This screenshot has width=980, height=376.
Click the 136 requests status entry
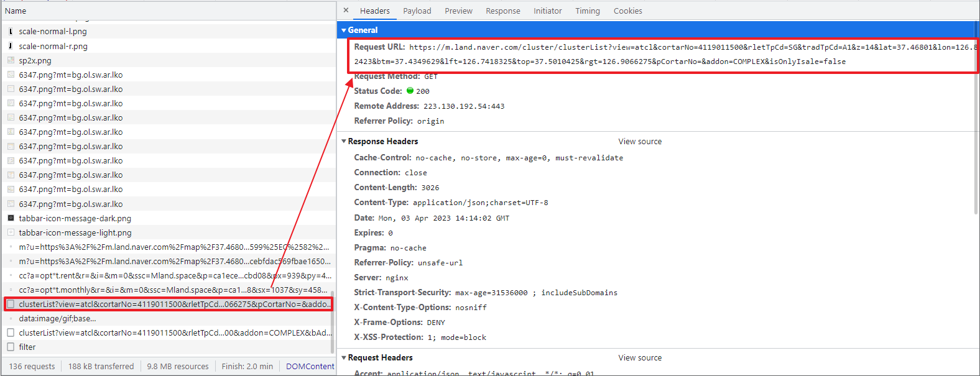tap(32, 366)
